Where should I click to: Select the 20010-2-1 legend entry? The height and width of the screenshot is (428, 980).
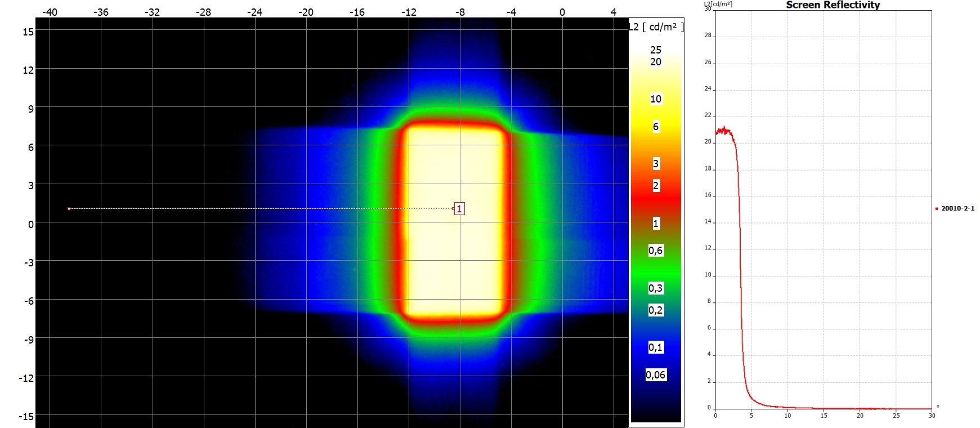click(x=957, y=208)
